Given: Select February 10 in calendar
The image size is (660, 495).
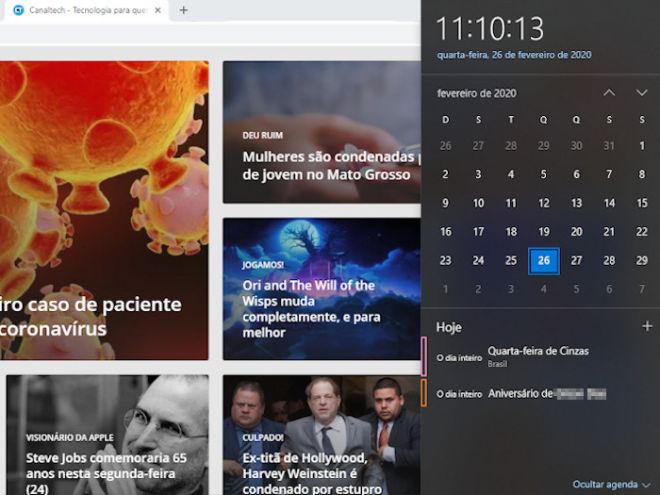Looking at the screenshot, I should pos(478,203).
